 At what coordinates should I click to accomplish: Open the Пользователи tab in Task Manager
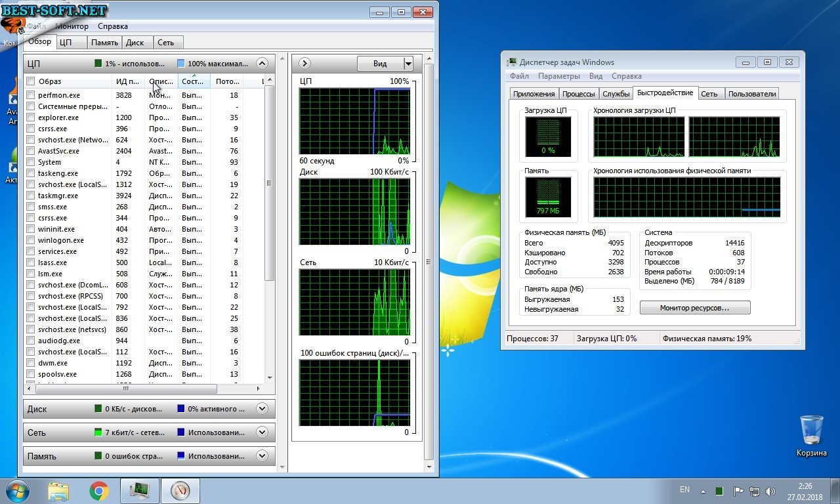click(752, 94)
